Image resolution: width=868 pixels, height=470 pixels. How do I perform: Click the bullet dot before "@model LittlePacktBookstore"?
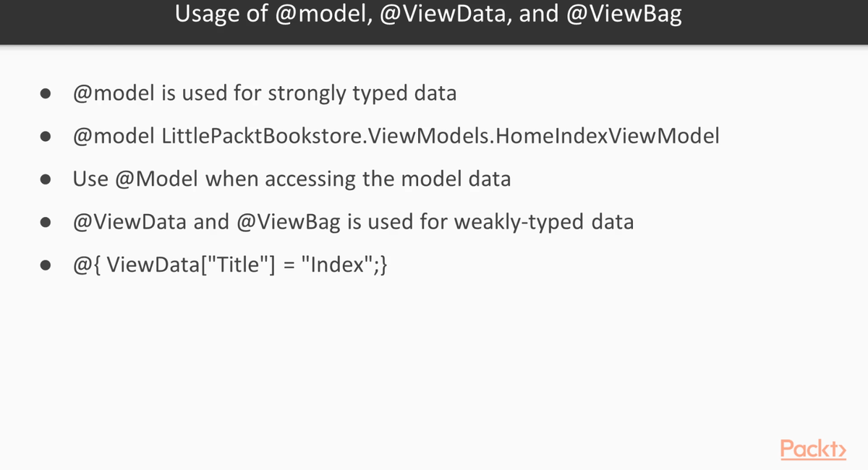coord(46,137)
